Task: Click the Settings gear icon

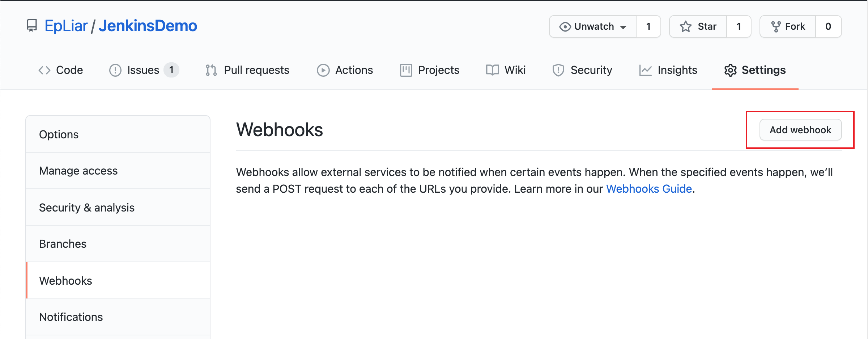Action: pos(731,70)
